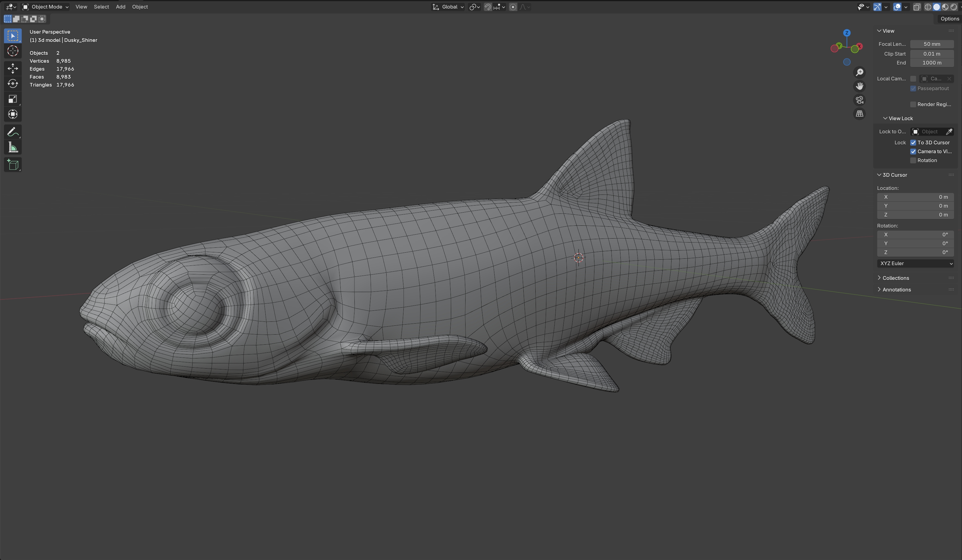Enable the Render Region checkbox

[x=913, y=105]
